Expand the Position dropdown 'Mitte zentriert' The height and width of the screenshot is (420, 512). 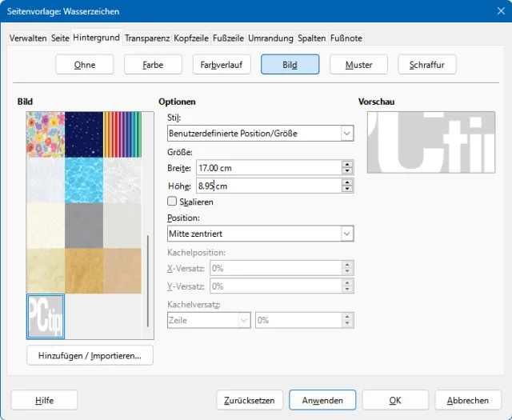point(346,234)
